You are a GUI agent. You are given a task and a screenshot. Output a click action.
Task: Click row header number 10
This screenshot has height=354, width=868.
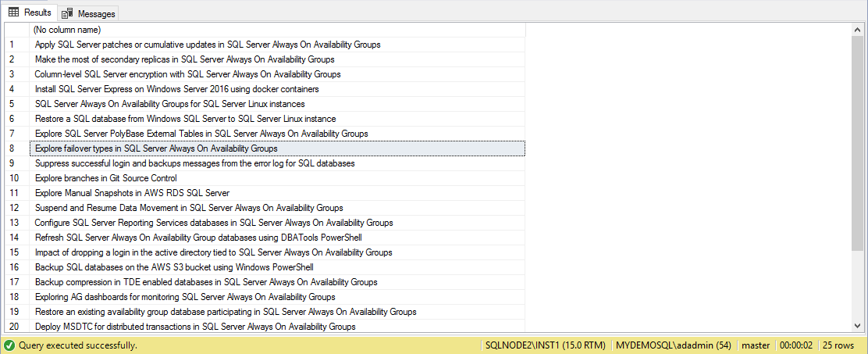16,178
